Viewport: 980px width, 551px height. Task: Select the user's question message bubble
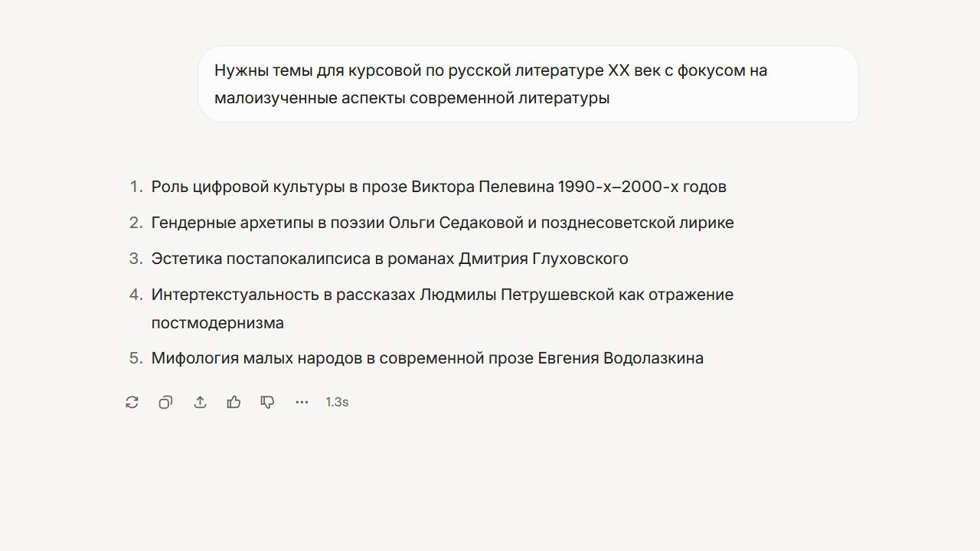tap(528, 83)
